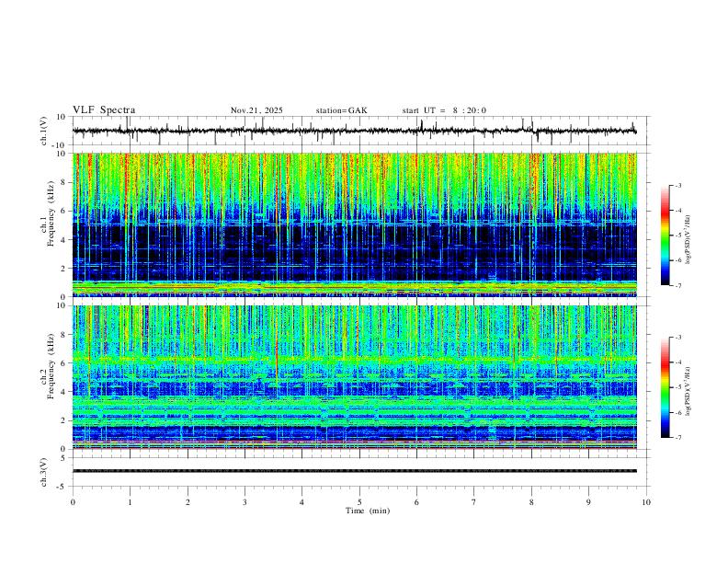
Task: Click the "0" tick on time axis
Action: coord(73,502)
